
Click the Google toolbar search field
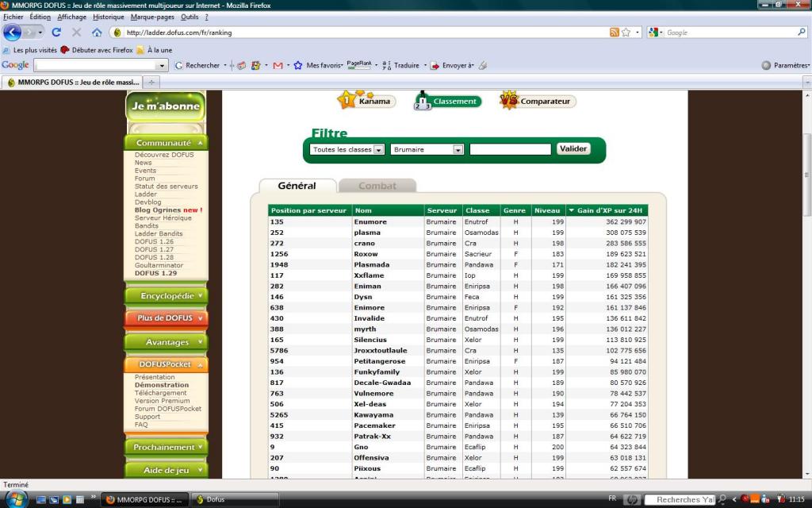(96, 65)
